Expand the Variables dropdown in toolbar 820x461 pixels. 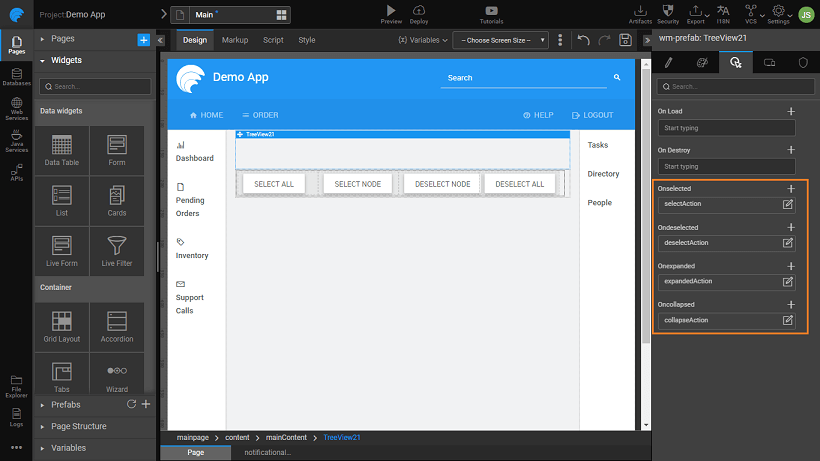coord(422,40)
